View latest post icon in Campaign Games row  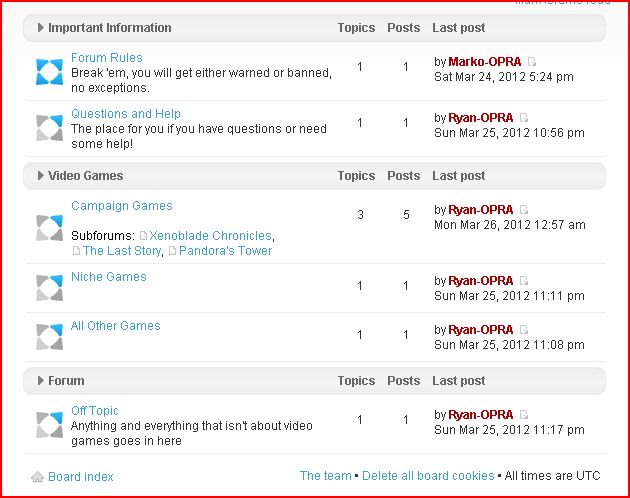[524, 210]
